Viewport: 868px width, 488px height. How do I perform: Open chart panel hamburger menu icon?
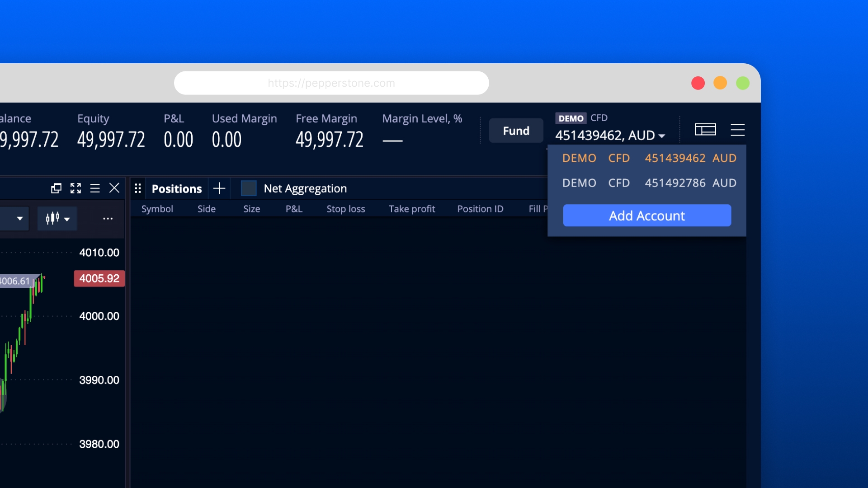point(95,188)
